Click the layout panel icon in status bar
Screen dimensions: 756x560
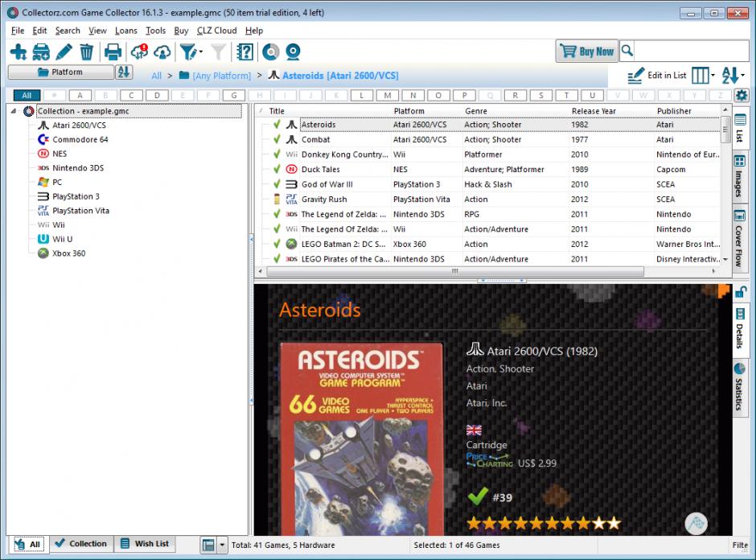coord(208,545)
